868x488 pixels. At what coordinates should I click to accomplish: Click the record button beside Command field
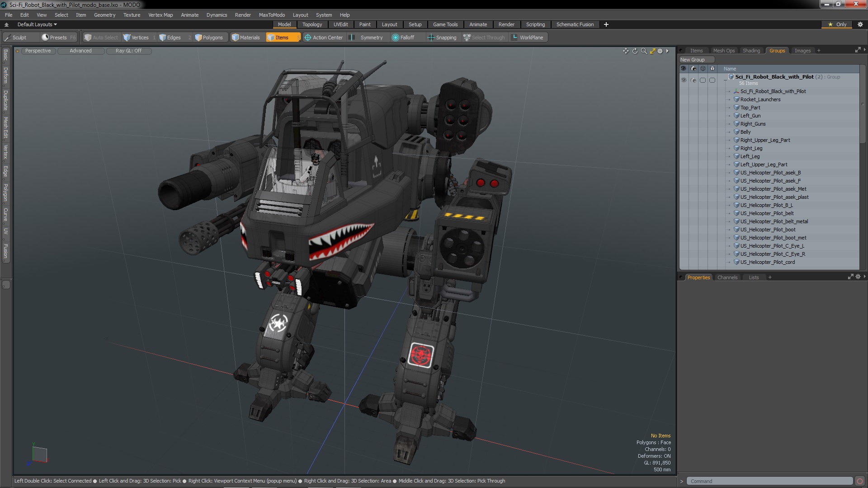[860, 481]
